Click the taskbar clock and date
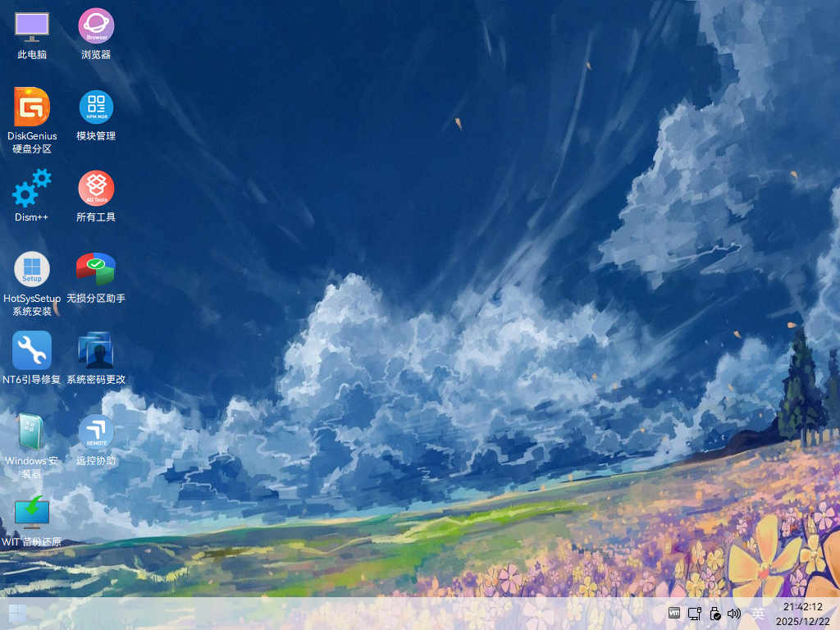The width and height of the screenshot is (840, 630). [803, 614]
